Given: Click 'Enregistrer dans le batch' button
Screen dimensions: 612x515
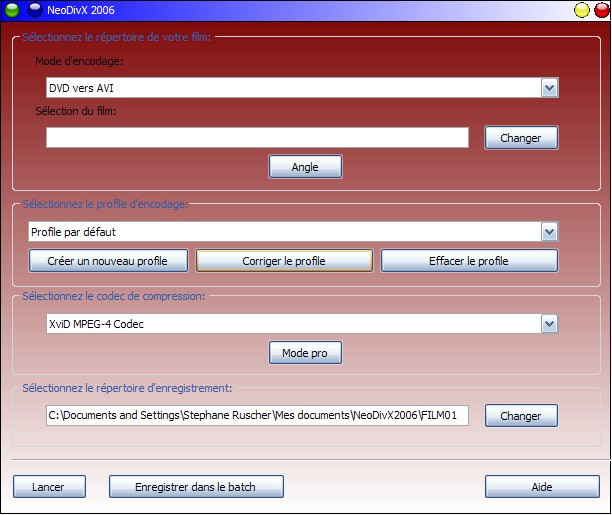Looking at the screenshot, I should point(196,487).
